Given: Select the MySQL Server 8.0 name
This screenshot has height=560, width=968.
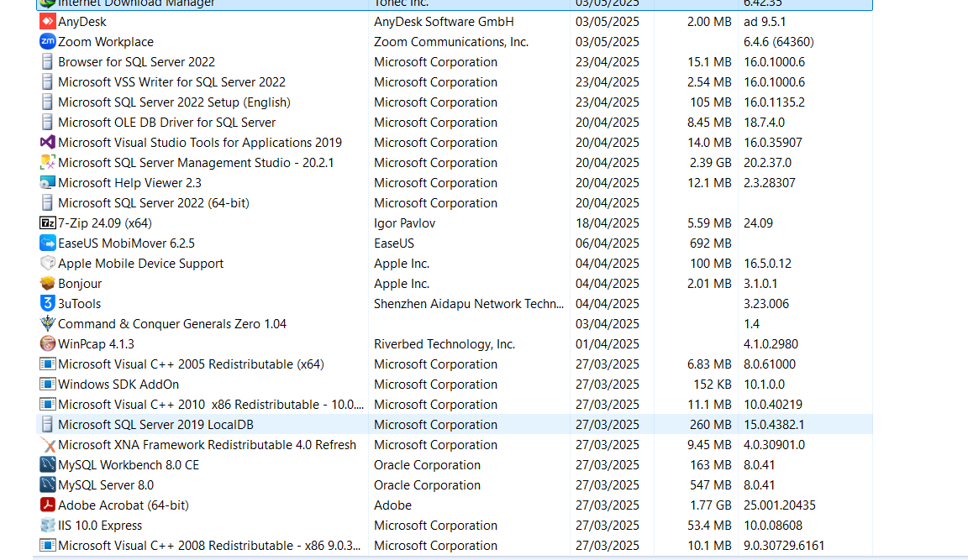Looking at the screenshot, I should pyautogui.click(x=106, y=484).
